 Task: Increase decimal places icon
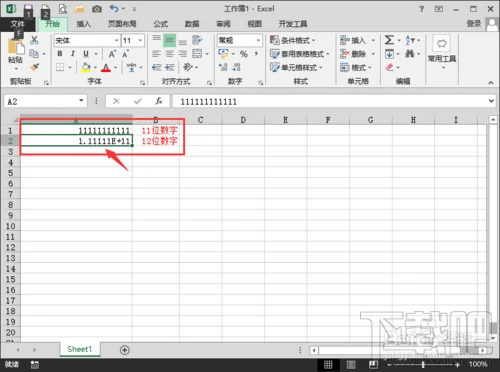(x=223, y=67)
